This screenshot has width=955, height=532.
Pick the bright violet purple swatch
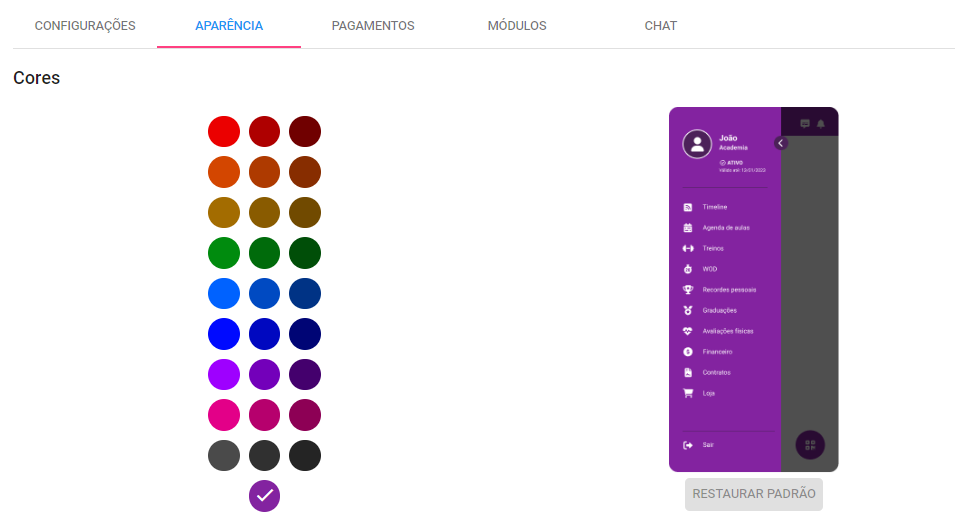(224, 375)
